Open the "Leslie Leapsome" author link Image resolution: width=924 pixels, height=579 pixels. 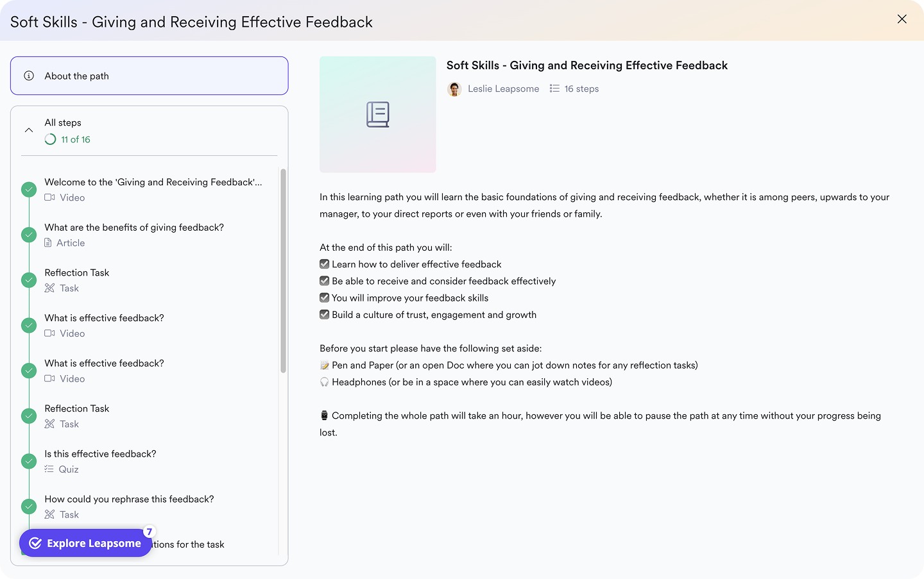coord(503,88)
